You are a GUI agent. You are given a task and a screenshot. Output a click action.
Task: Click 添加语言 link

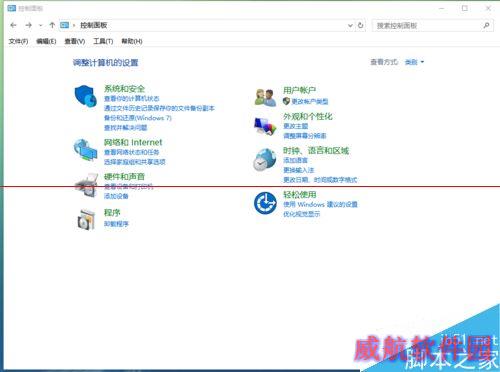click(x=295, y=160)
